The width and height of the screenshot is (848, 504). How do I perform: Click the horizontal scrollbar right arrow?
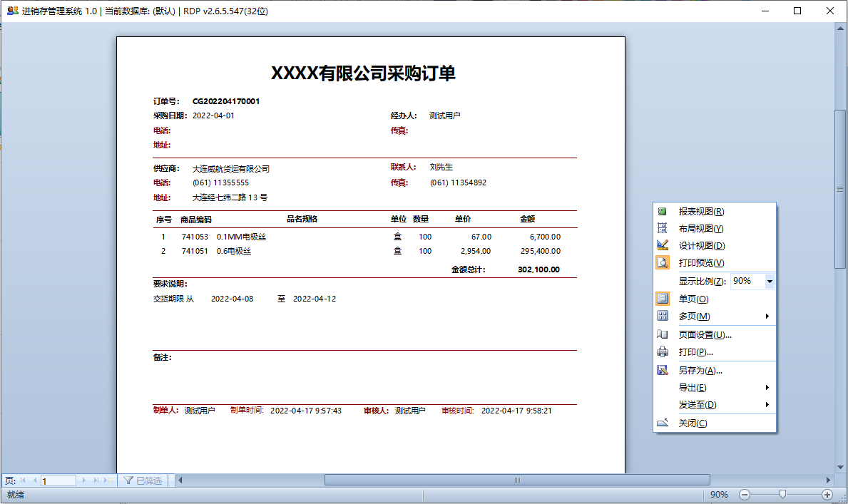(x=829, y=480)
